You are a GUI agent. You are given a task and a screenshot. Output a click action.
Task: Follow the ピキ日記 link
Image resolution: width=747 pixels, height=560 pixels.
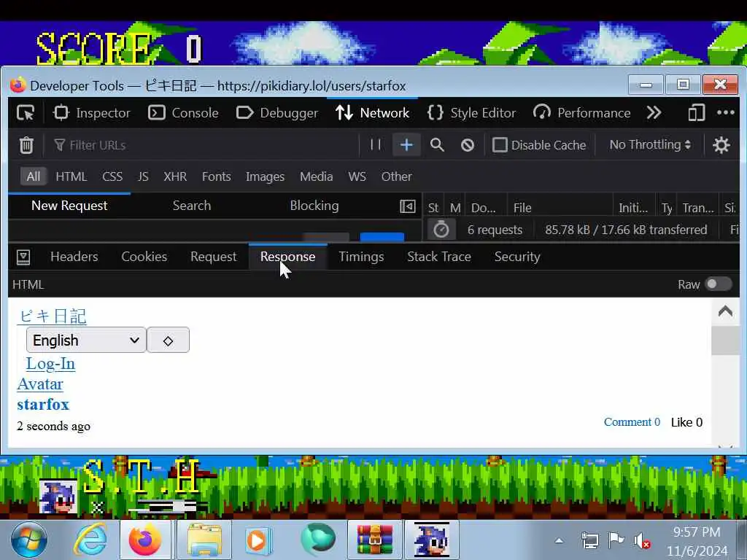coord(53,316)
